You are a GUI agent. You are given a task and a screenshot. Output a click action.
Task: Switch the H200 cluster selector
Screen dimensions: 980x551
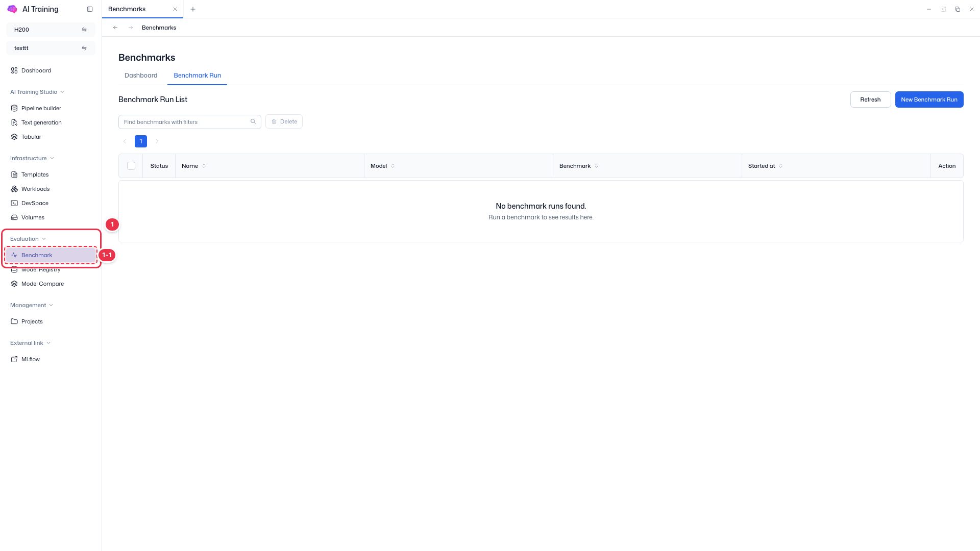pyautogui.click(x=51, y=30)
